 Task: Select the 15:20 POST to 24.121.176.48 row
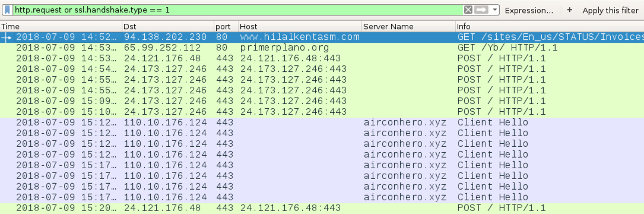pos(322,208)
